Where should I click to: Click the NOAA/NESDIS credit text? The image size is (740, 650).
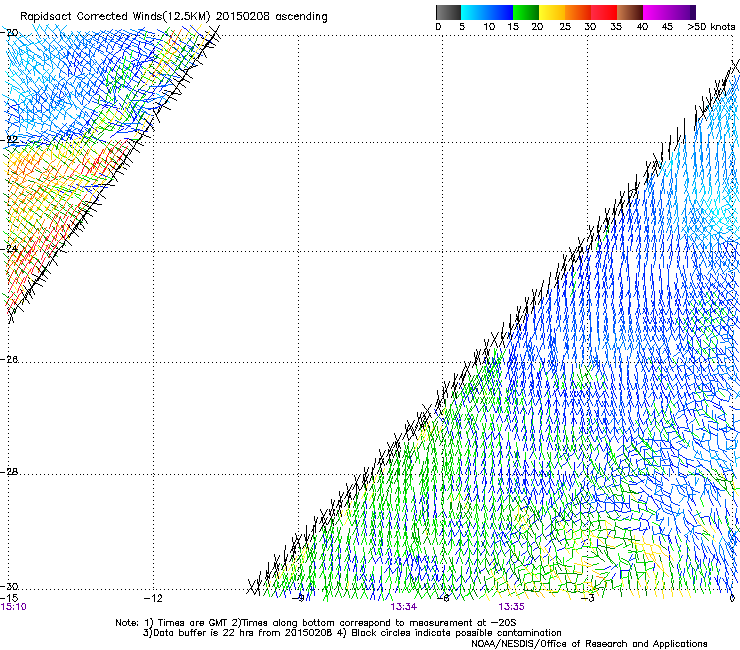pyautogui.click(x=589, y=644)
